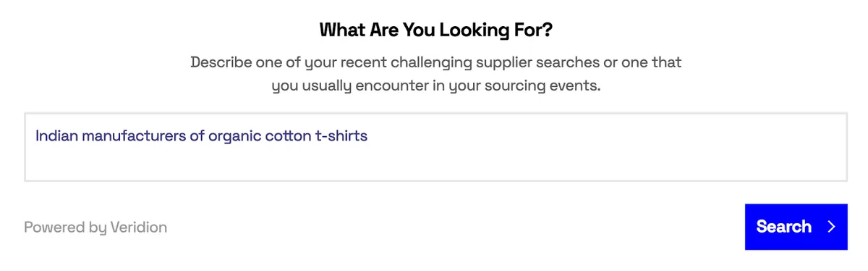The image size is (868, 271).
Task: Click the "Describe one of your recent" description line
Action: click(x=435, y=62)
